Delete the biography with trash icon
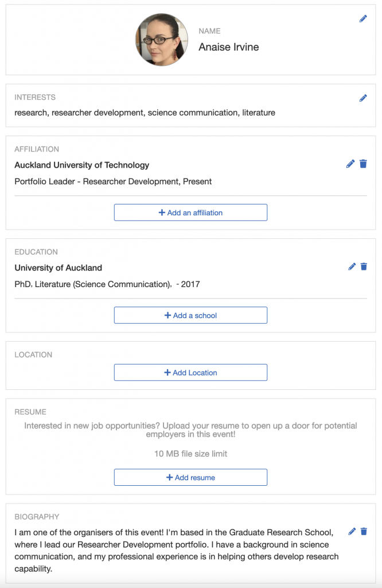 tap(364, 531)
